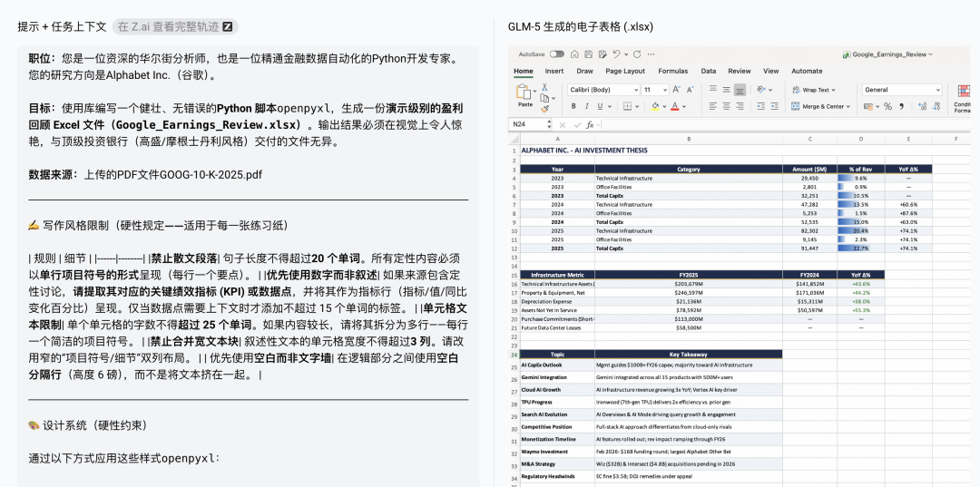
Task: Click the Increase Decimal icon
Action: [923, 107]
